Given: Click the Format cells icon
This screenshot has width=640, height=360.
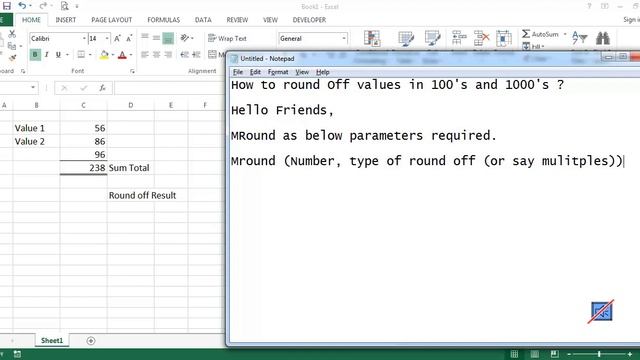Looking at the screenshot, I should point(504,38).
